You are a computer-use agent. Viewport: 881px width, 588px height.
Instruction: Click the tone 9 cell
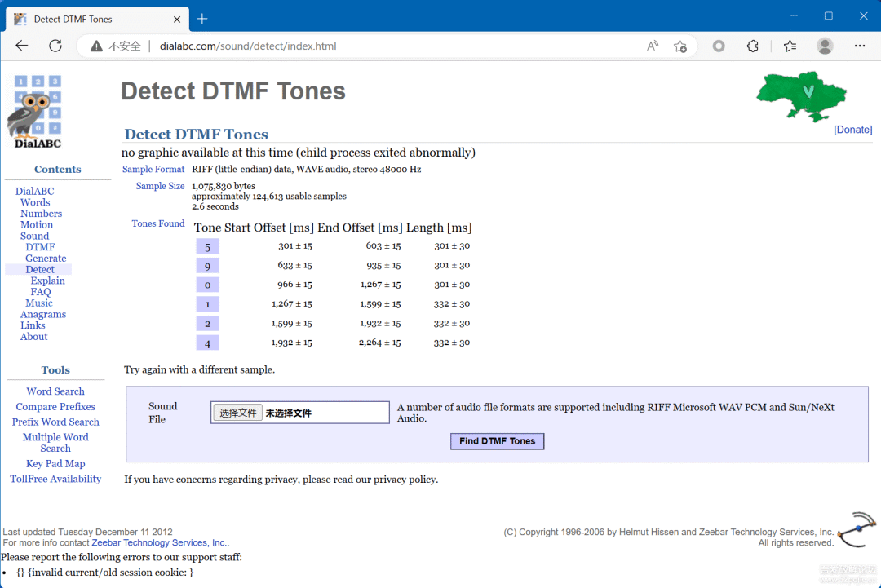click(207, 266)
